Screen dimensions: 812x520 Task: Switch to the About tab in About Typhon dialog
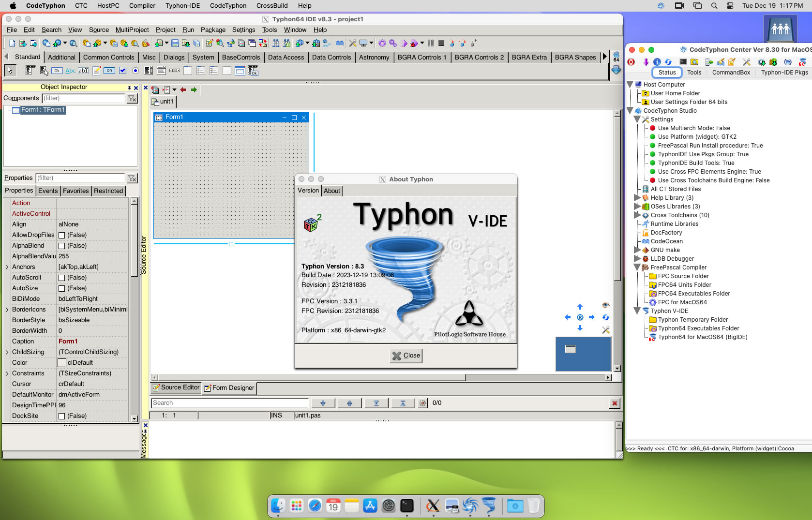[332, 191]
